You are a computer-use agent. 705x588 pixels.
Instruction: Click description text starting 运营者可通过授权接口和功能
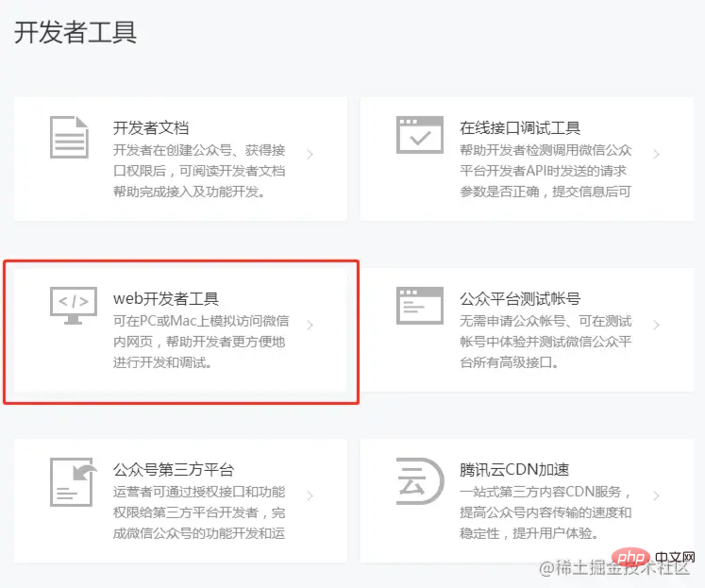click(199, 512)
